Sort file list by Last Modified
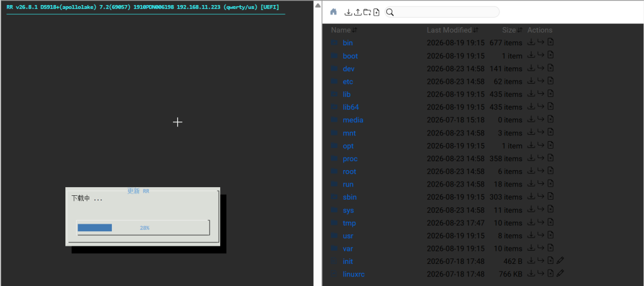 453,30
